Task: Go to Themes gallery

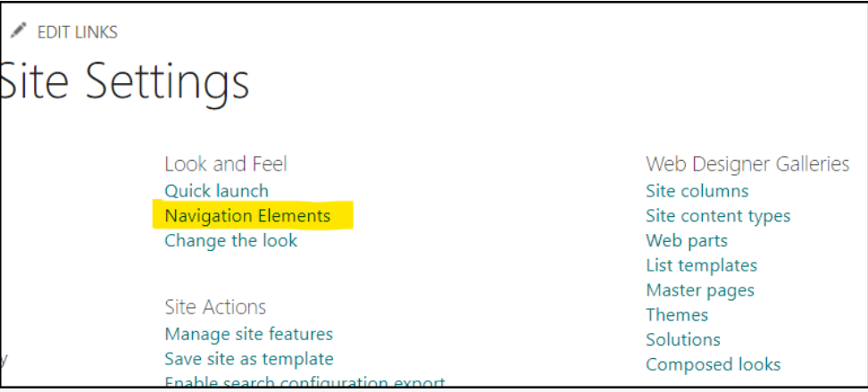Action: point(677,315)
